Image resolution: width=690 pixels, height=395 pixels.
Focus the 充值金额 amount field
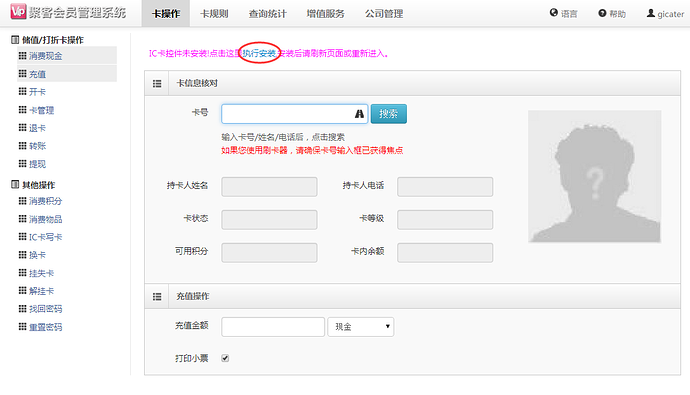tap(273, 327)
